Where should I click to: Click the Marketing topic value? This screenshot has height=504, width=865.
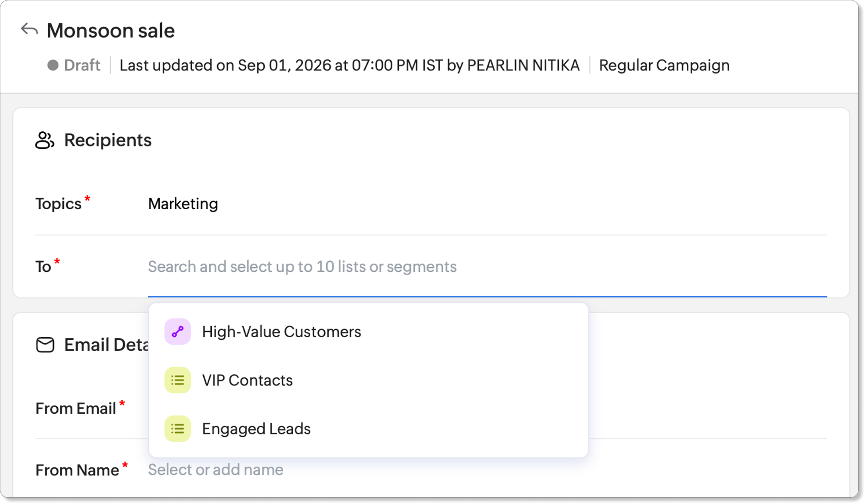[x=183, y=204]
